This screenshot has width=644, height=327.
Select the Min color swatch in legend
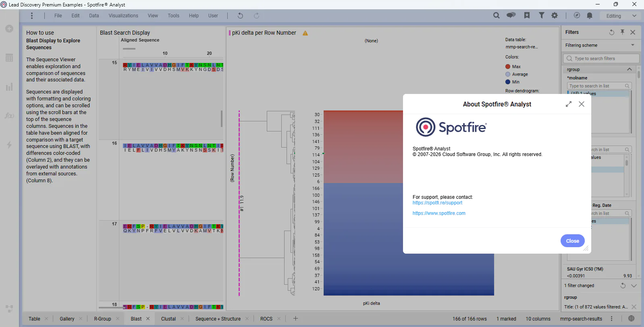[508, 82]
